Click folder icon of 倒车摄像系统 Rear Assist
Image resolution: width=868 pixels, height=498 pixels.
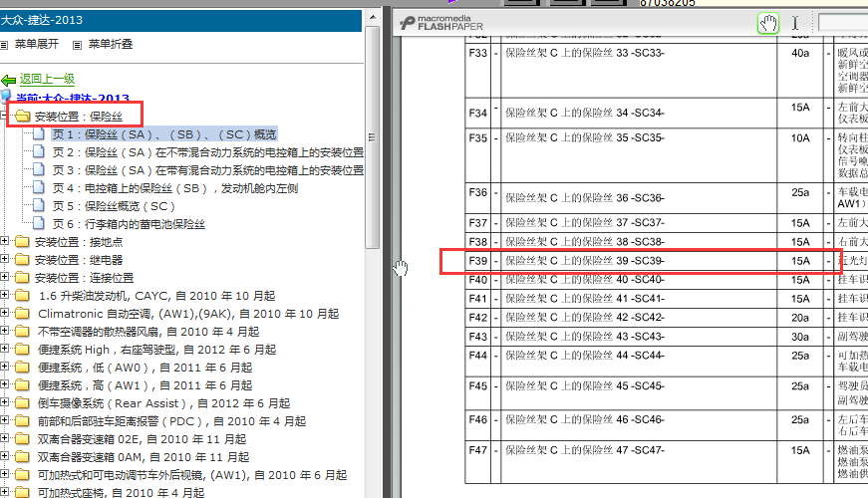pos(22,402)
